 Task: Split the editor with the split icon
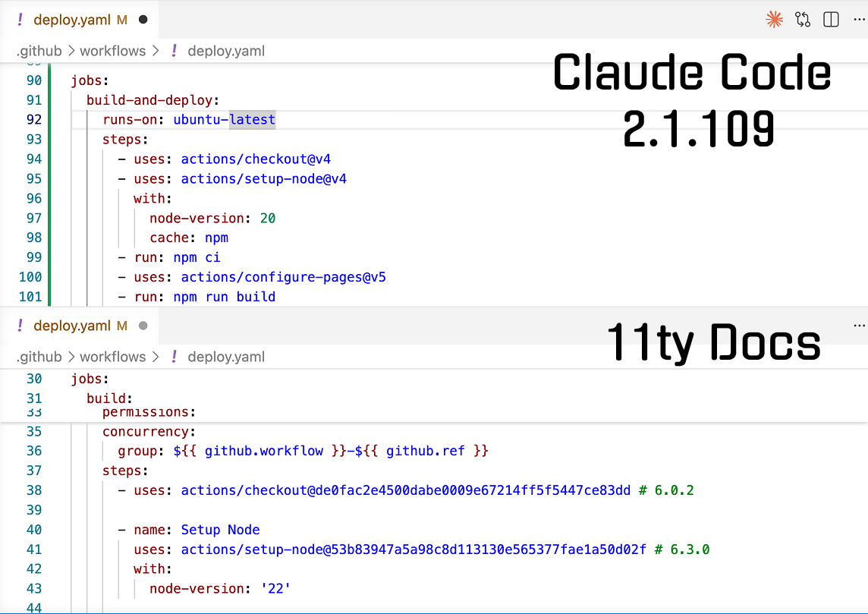click(x=831, y=20)
